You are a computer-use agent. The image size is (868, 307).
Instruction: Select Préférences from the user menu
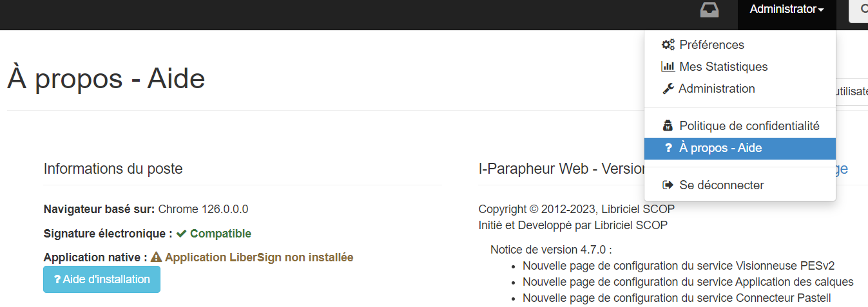tap(711, 45)
